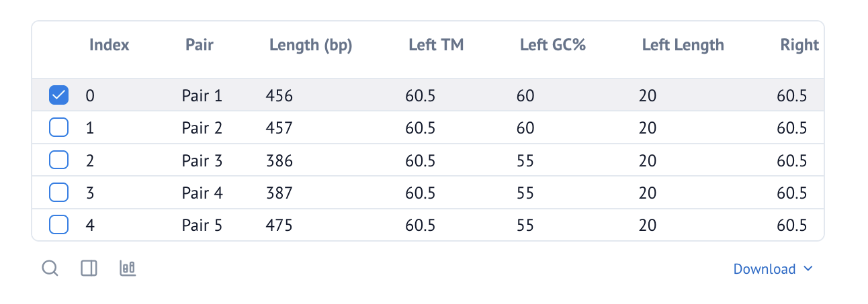Open the chart builder icon

128,268
